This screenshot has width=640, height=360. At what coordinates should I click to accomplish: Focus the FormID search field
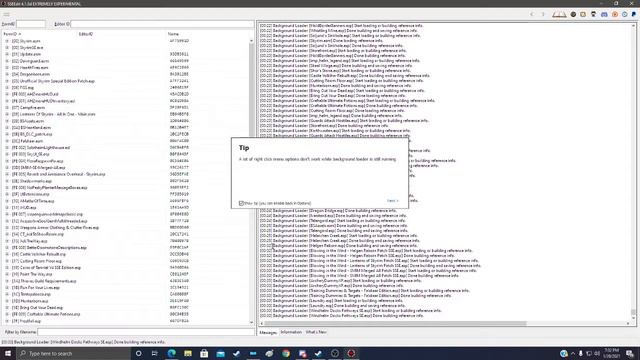click(31, 24)
